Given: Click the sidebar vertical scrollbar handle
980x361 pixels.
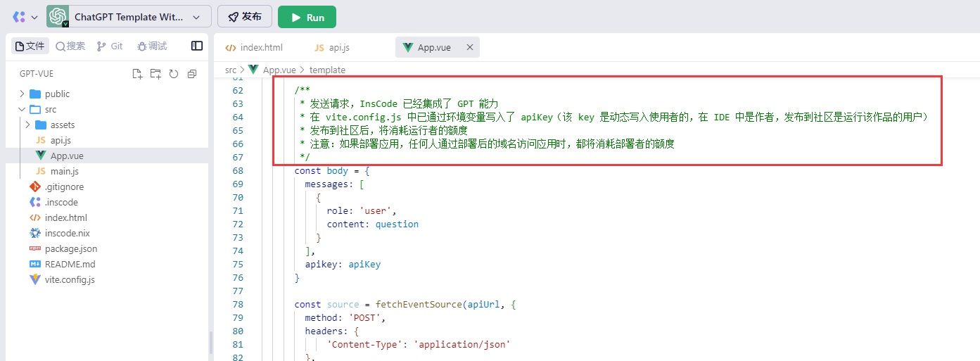Looking at the screenshot, I should click(x=210, y=343).
